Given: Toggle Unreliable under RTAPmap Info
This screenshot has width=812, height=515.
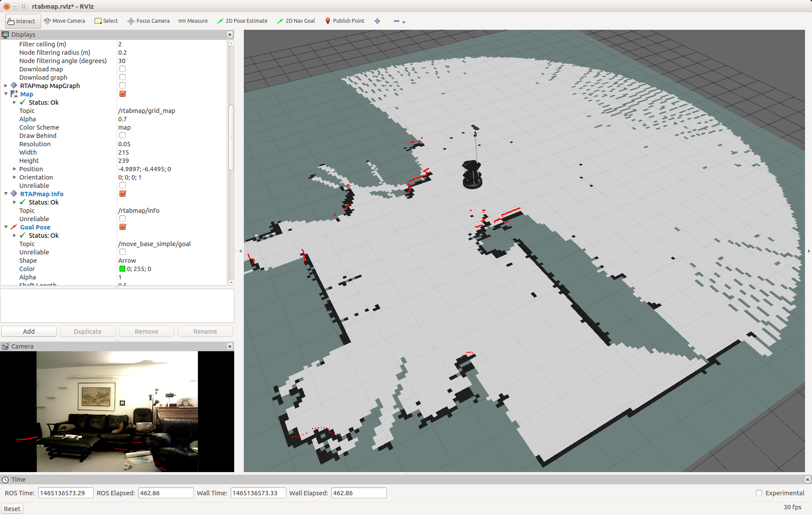Looking at the screenshot, I should tap(123, 219).
